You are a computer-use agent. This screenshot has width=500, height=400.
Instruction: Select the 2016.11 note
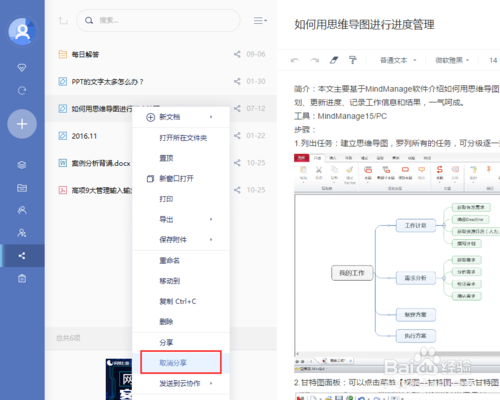tap(89, 136)
